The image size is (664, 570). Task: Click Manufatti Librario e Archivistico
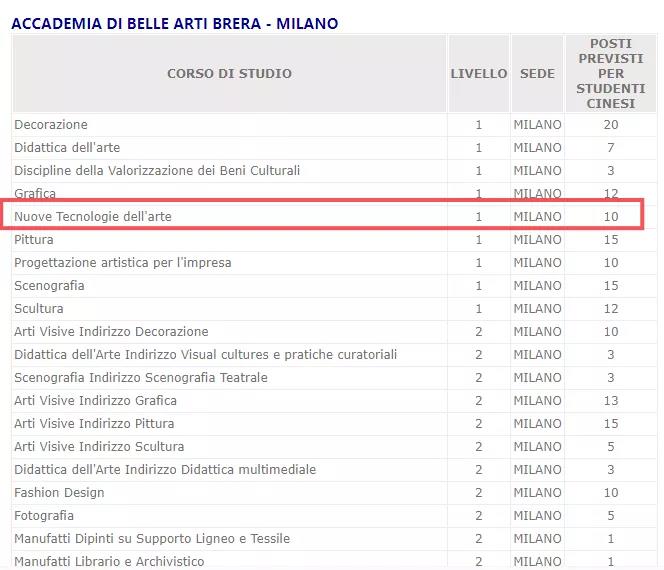coord(109,561)
